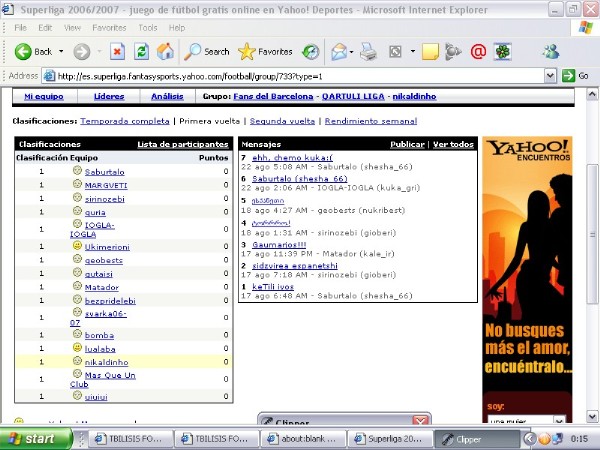This screenshot has width=600, height=450.
Task: Close the Clipper popup with its X
Action: coord(420,420)
